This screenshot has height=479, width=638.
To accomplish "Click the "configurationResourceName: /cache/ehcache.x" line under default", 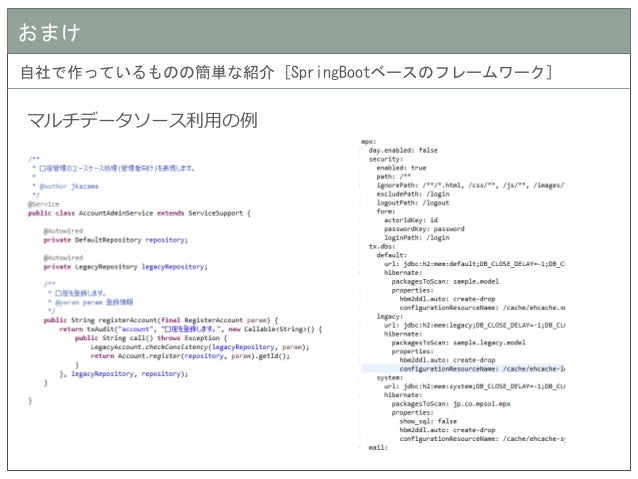I will 482,308.
